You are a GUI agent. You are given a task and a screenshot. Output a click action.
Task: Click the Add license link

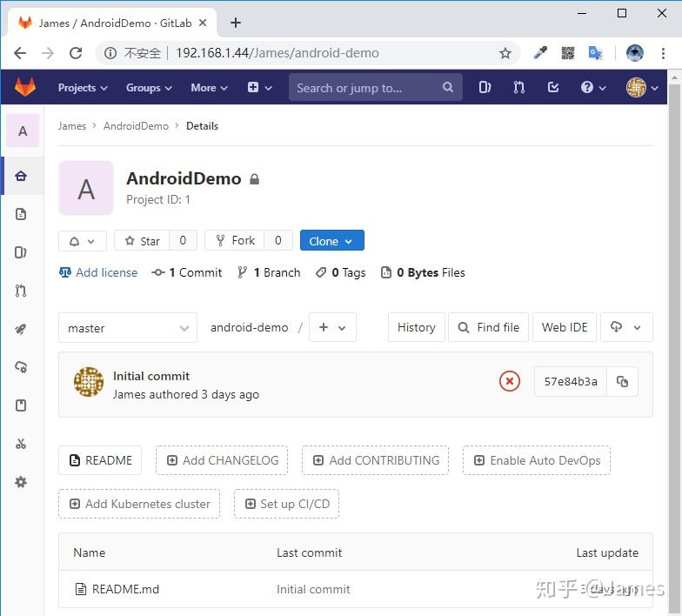pos(98,273)
